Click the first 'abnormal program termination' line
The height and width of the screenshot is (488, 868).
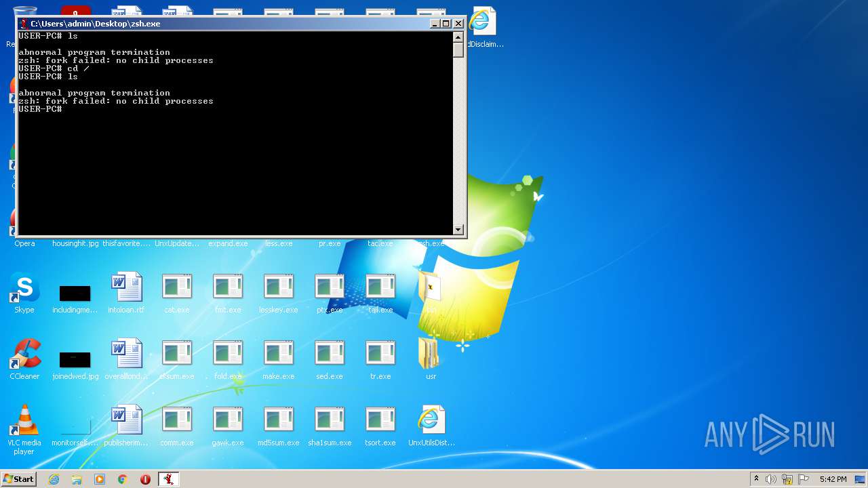coord(94,52)
